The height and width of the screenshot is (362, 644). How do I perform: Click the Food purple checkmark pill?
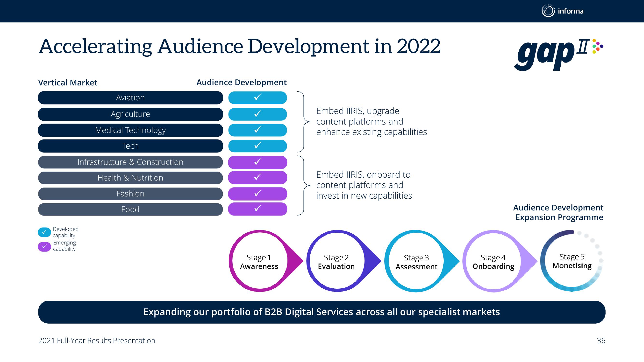pyautogui.click(x=258, y=209)
